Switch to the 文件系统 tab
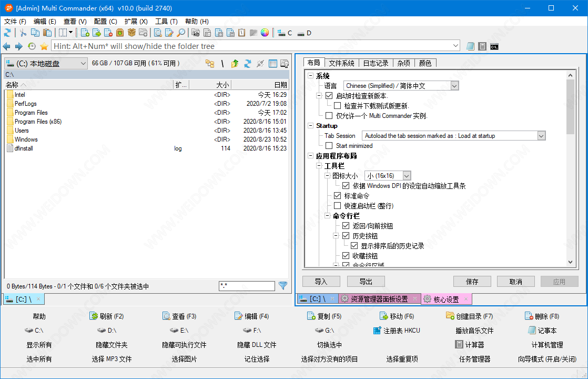588x379 pixels. pos(341,63)
